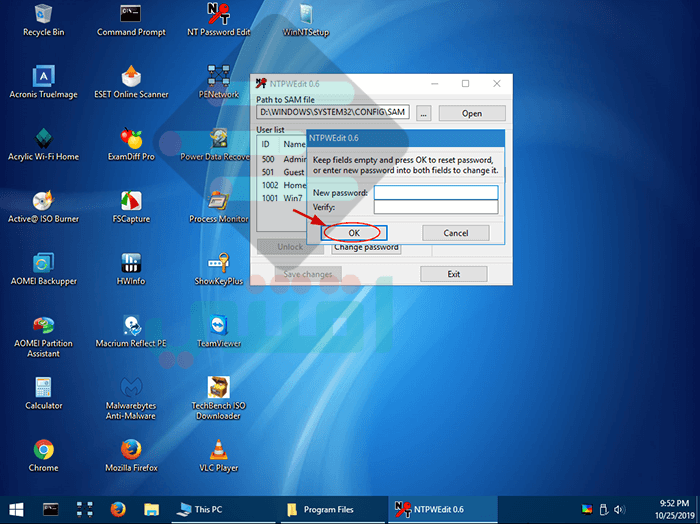Screen dimensions: 700x524
Task: Select the PENetwork desktop icon
Action: pyautogui.click(x=218, y=83)
